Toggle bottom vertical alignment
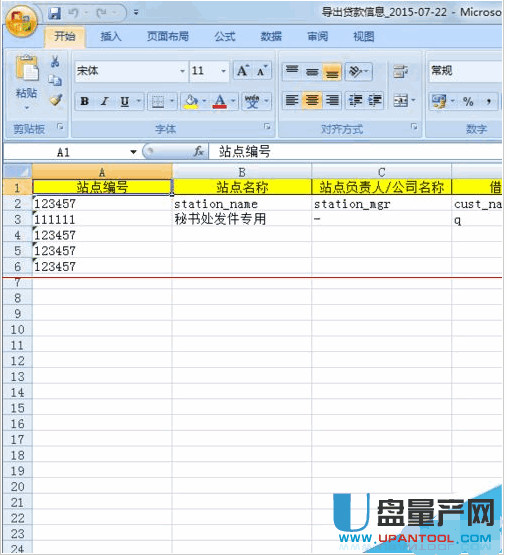 tap(332, 72)
